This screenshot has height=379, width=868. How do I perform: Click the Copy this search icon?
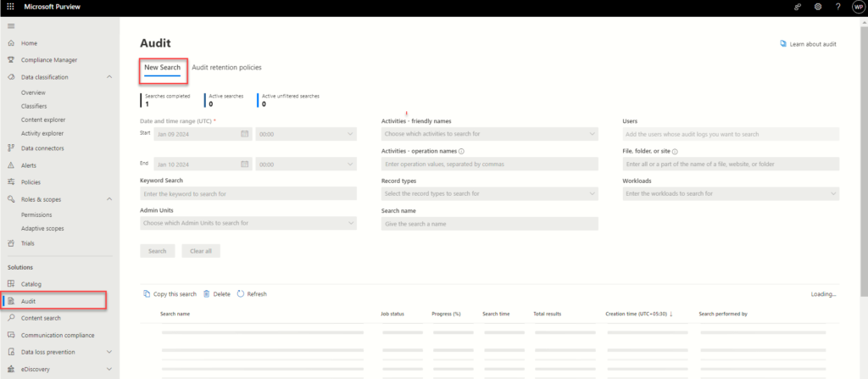pyautogui.click(x=147, y=294)
